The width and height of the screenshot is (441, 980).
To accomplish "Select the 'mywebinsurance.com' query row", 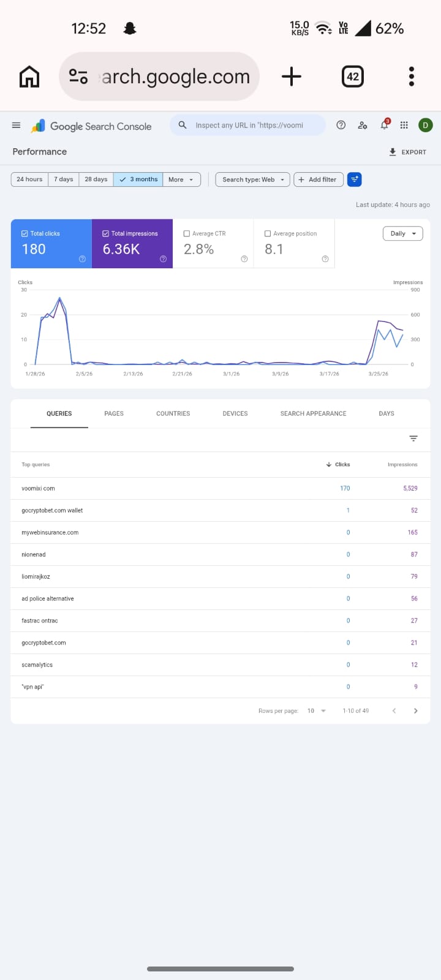I will (221, 532).
